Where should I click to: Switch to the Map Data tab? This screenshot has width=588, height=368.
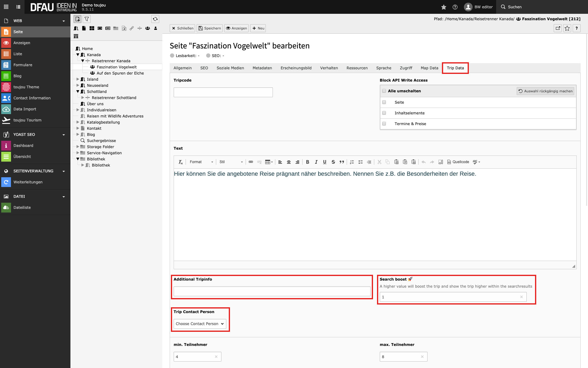(x=429, y=68)
